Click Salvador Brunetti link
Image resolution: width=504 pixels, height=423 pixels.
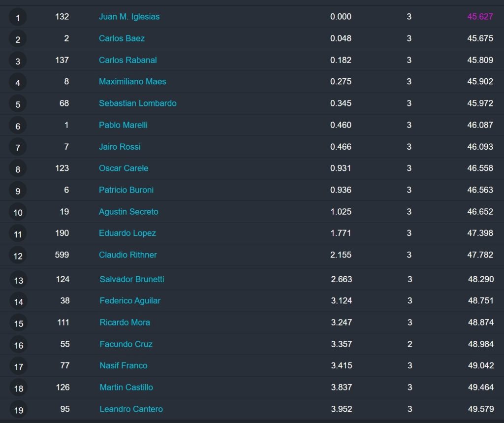click(132, 279)
